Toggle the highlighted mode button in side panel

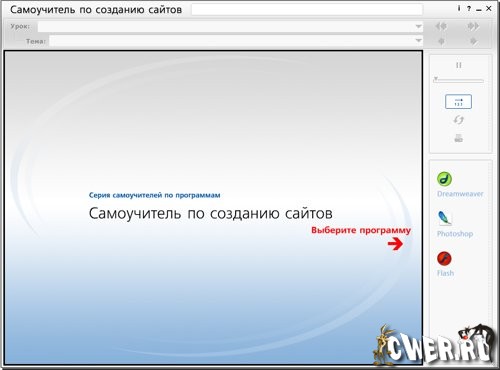click(x=458, y=102)
